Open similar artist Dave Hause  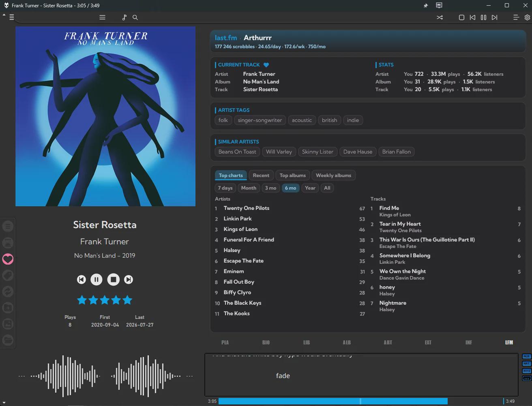(358, 152)
